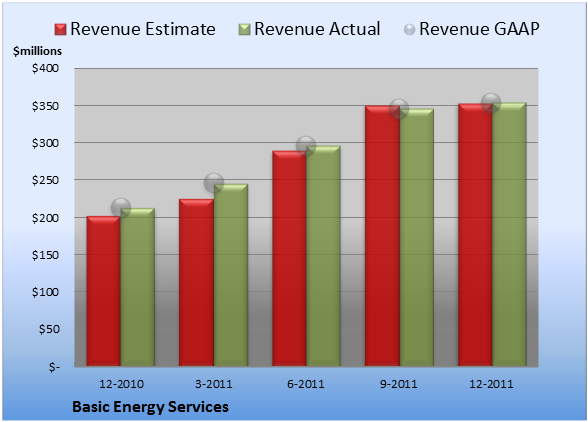Click the 12-2011 quarter label
This screenshot has height=422, width=588.
(x=491, y=384)
